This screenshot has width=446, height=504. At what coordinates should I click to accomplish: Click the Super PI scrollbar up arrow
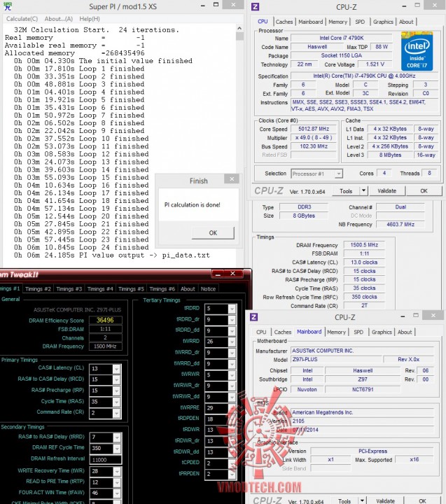[x=239, y=28]
